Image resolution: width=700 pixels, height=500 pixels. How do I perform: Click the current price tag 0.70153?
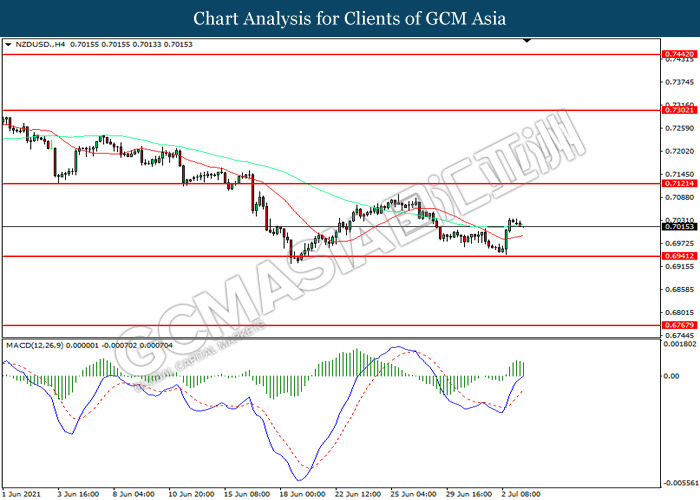[679, 227]
